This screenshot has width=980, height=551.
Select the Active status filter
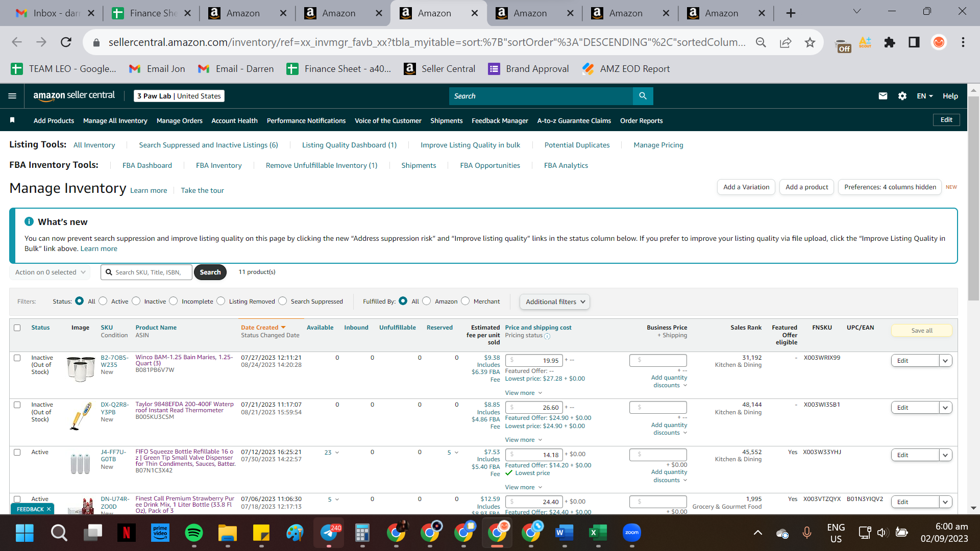[103, 301]
